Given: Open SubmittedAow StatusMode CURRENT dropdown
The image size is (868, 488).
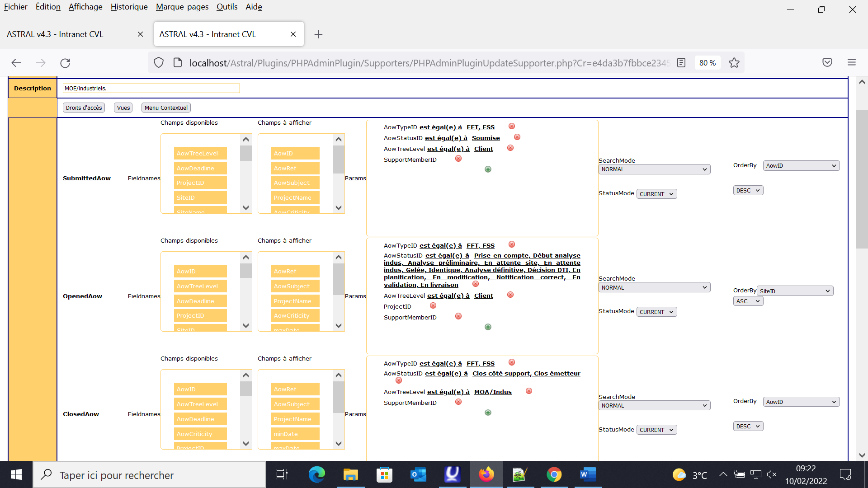Looking at the screenshot, I should point(656,194).
